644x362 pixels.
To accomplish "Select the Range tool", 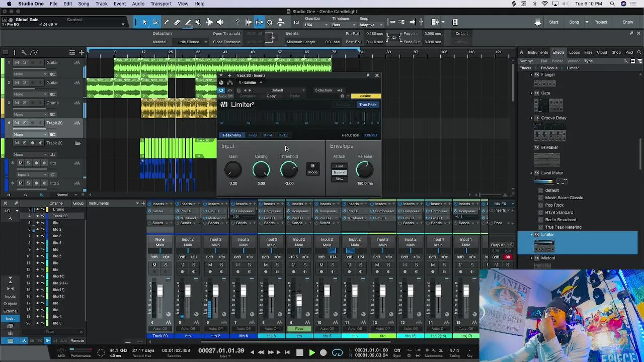I will point(155,22).
